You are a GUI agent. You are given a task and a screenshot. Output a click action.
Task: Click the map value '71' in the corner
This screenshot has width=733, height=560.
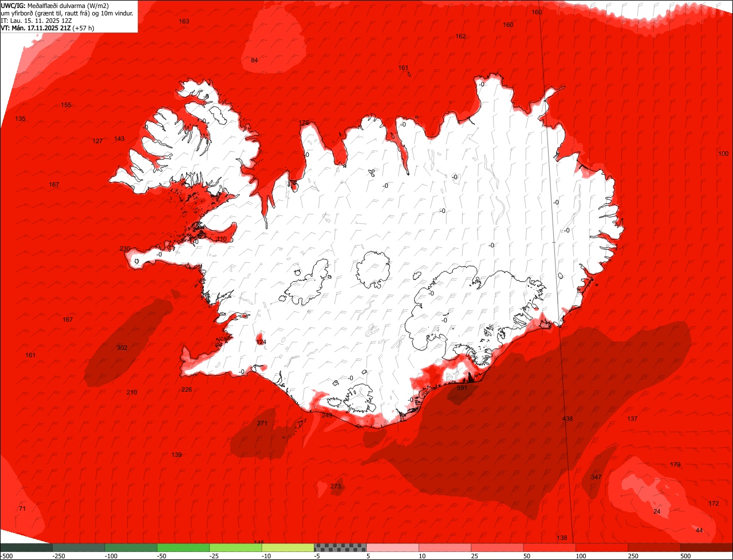click(22, 509)
